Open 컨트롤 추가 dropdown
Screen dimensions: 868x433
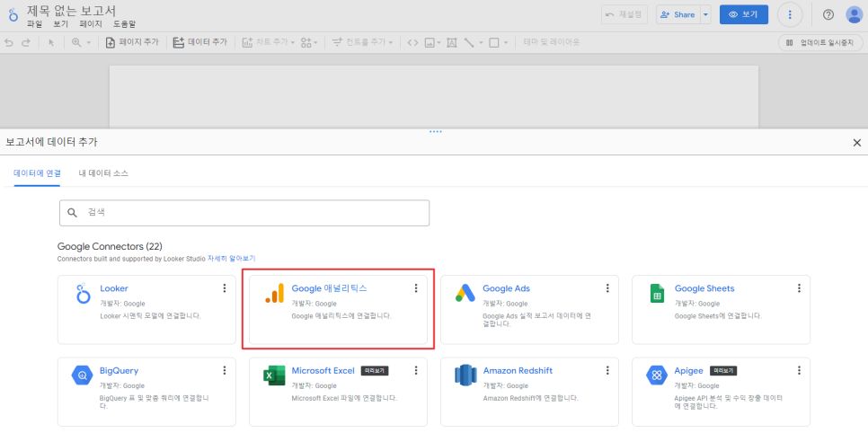point(362,42)
